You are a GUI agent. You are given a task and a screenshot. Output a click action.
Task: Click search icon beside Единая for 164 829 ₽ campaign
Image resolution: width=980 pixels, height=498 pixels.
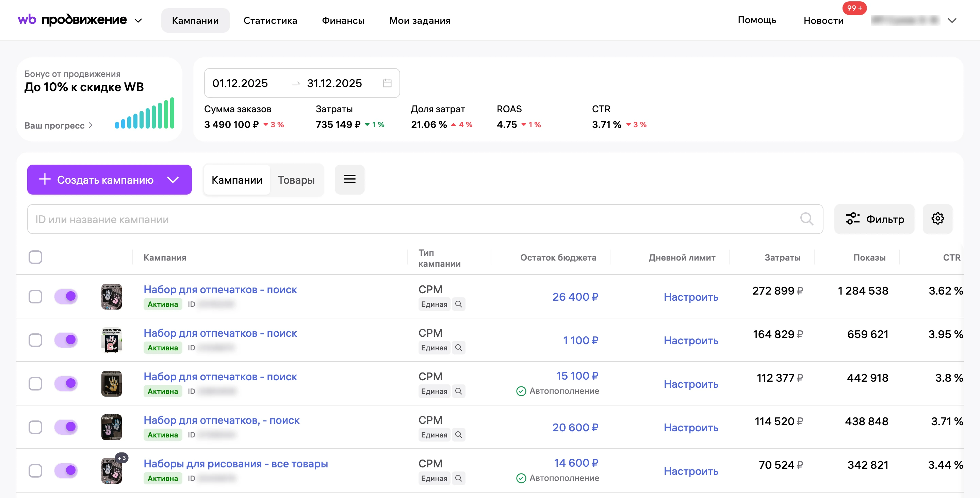click(458, 348)
